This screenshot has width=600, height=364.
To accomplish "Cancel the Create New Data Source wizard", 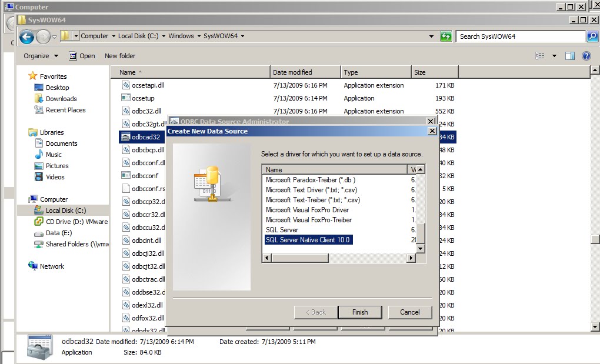I will coord(409,312).
